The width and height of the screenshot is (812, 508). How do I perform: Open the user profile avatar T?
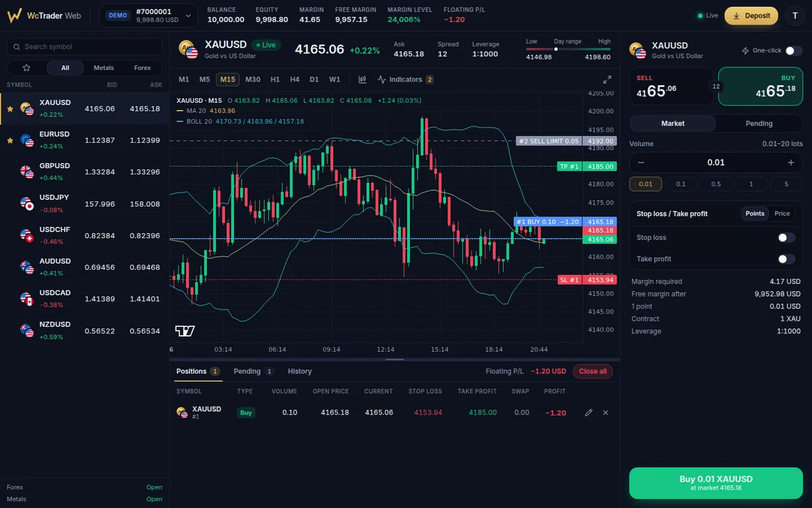click(x=795, y=16)
